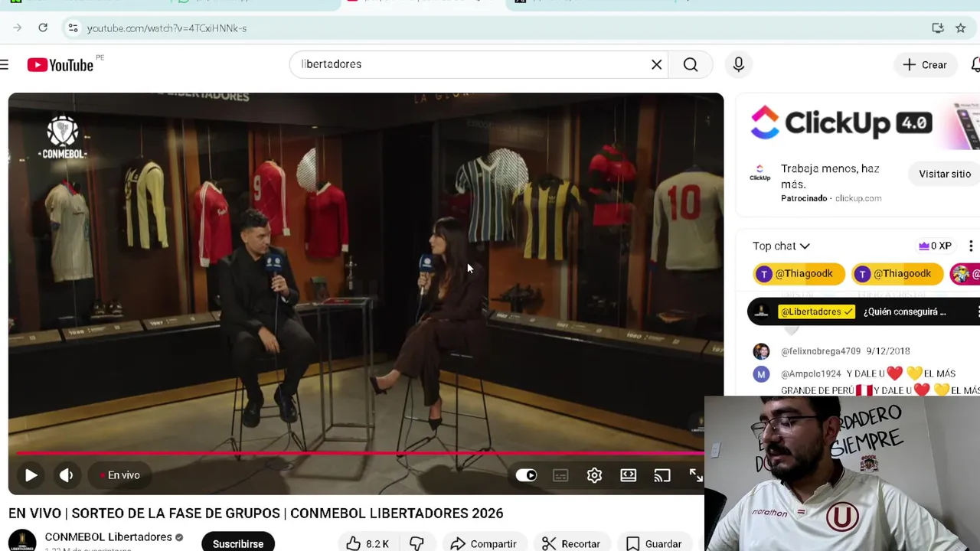Open @felixnobrega4709 chat user
The height and width of the screenshot is (551, 980).
[821, 351]
